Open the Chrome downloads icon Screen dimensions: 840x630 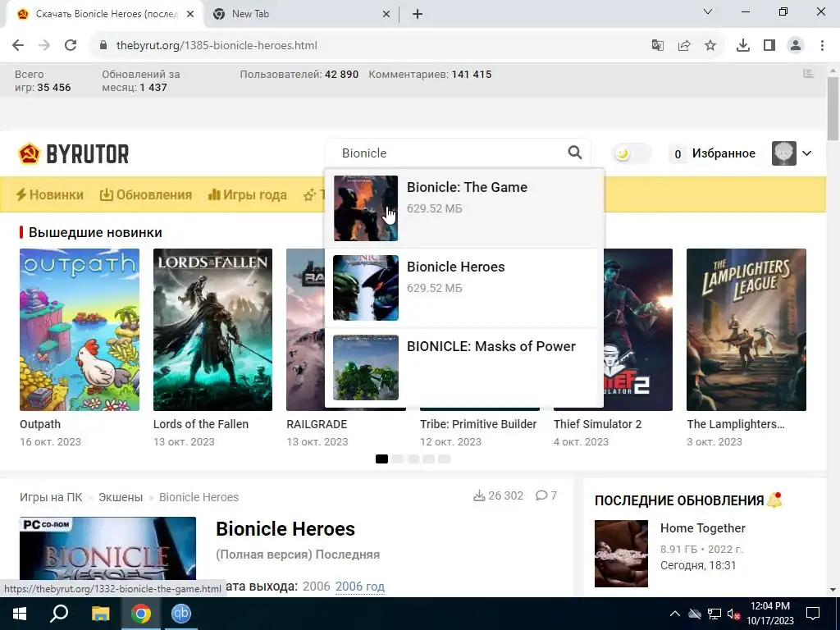pos(743,46)
